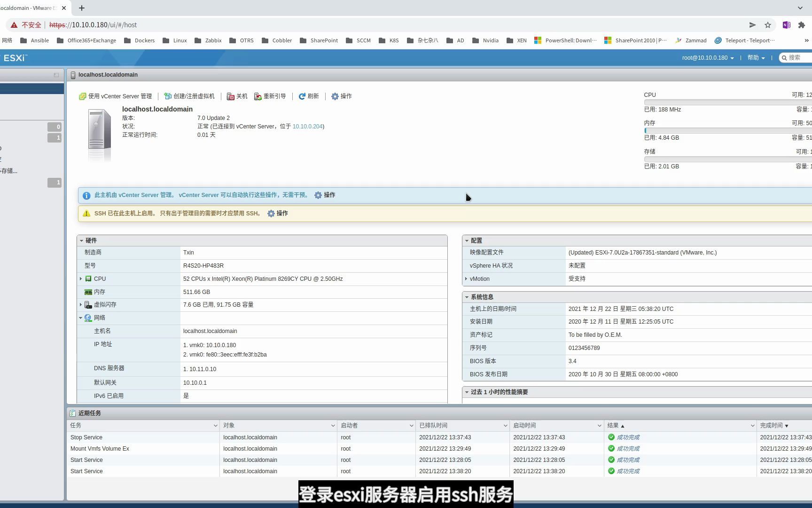
Task: Open the root@10.10.0.180 user dropdown
Action: (x=708, y=58)
